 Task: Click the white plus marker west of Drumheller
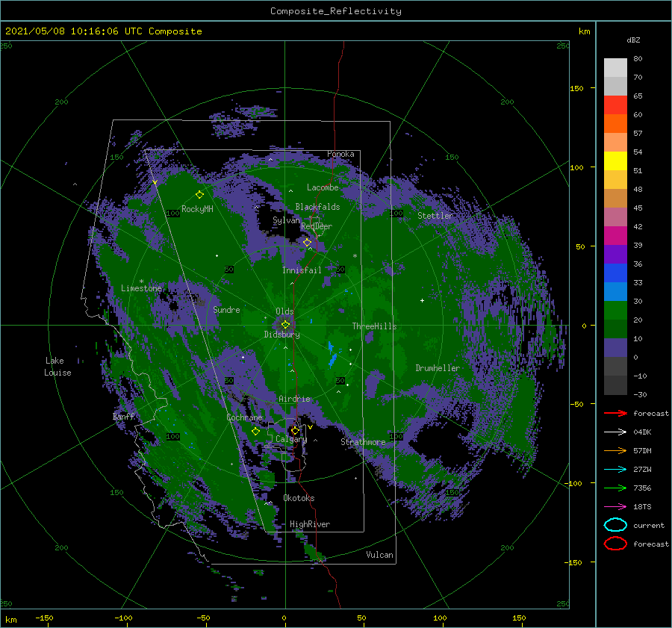(422, 300)
